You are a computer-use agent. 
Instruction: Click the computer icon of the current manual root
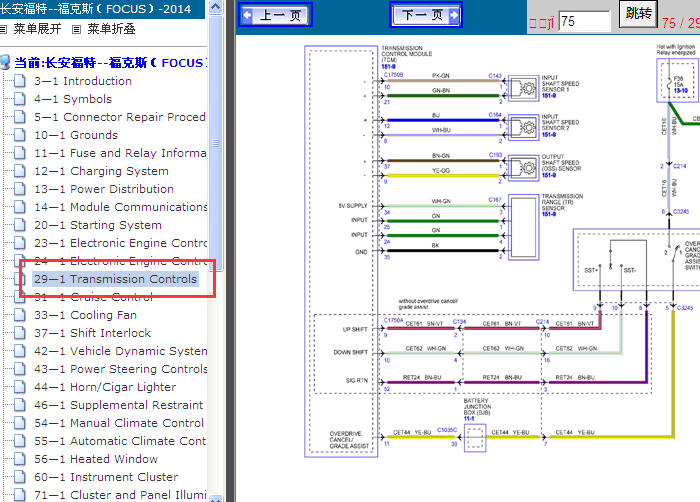click(5, 63)
